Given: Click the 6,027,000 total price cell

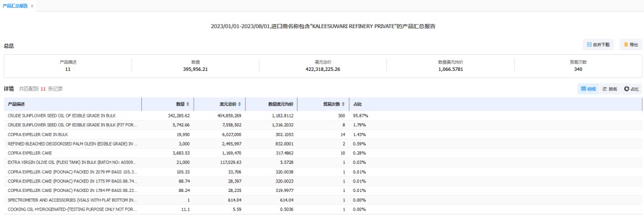Looking at the screenshot, I should 231,134.
